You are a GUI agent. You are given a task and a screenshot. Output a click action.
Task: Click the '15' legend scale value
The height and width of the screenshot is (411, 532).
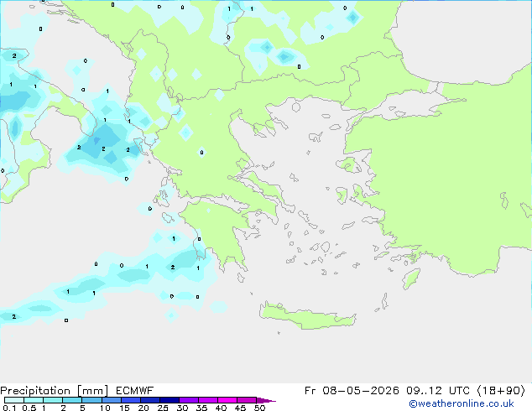[x=124, y=408]
